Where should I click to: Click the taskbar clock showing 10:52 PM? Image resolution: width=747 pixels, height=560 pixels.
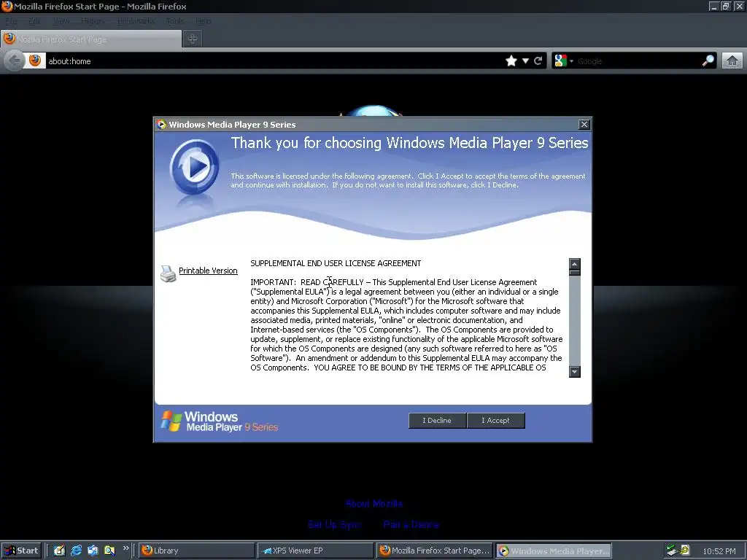(x=719, y=551)
